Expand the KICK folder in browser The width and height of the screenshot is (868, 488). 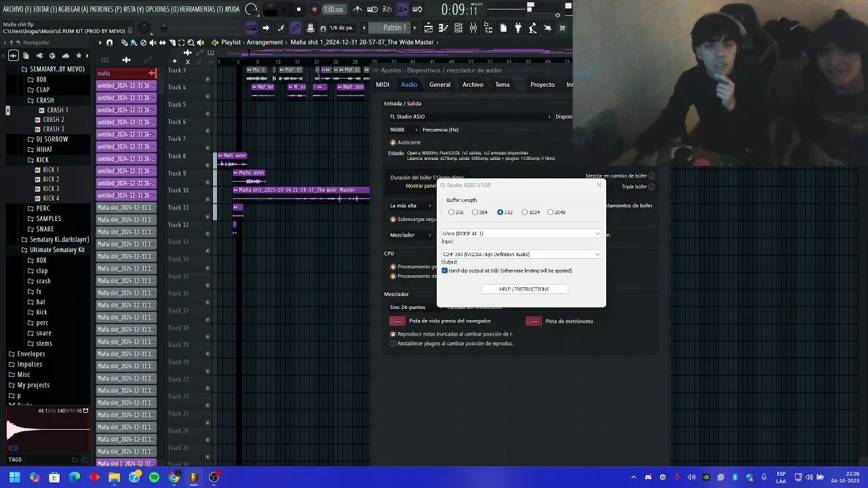tap(42, 160)
